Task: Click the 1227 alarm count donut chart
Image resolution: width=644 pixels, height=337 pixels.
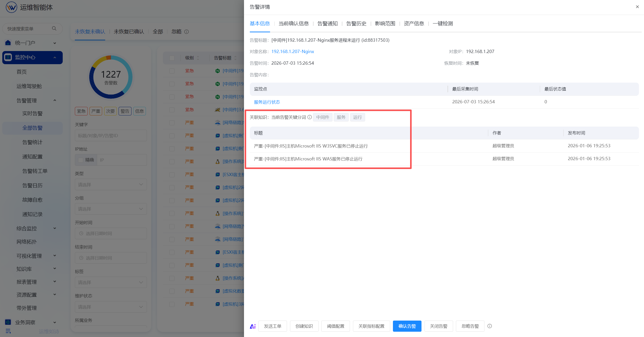Action: 111,77
